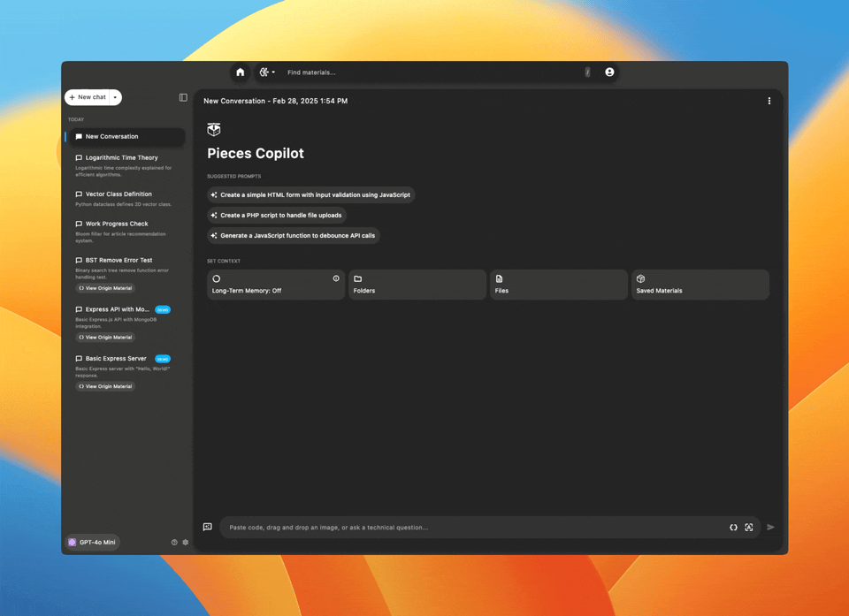View Origin Material for Express API conversation
The height and width of the screenshot is (616, 849).
[105, 338]
